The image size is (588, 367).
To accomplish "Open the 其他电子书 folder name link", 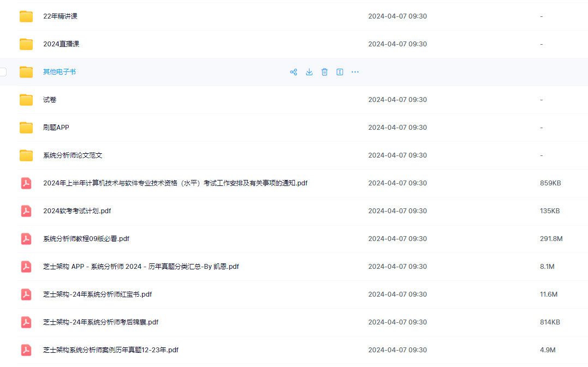I will 60,72.
